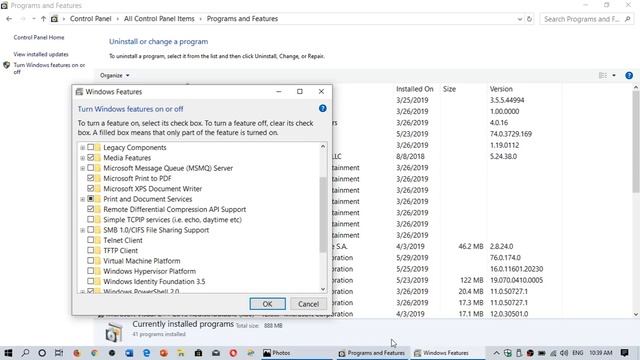Check Microsoft Message Queue (MSMQ) Server
Image resolution: width=640 pixels, height=360 pixels.
pyautogui.click(x=91, y=168)
